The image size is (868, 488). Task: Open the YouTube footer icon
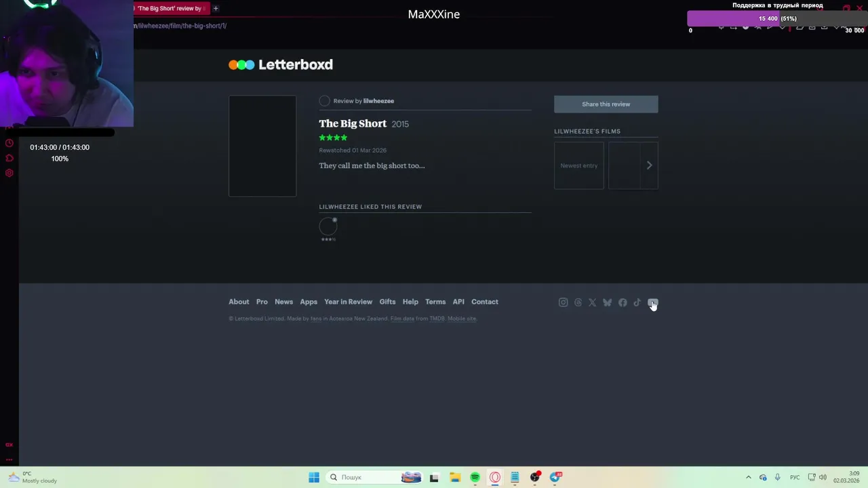point(652,302)
